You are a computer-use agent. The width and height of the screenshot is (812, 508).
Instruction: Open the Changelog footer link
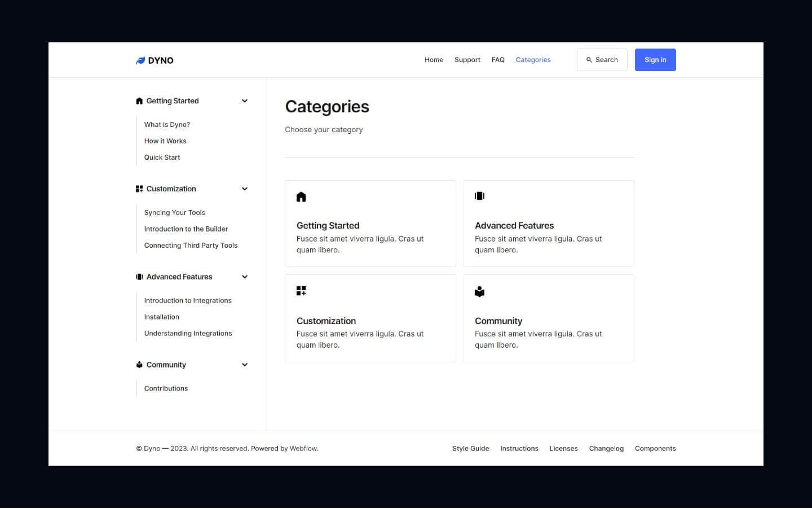point(606,448)
